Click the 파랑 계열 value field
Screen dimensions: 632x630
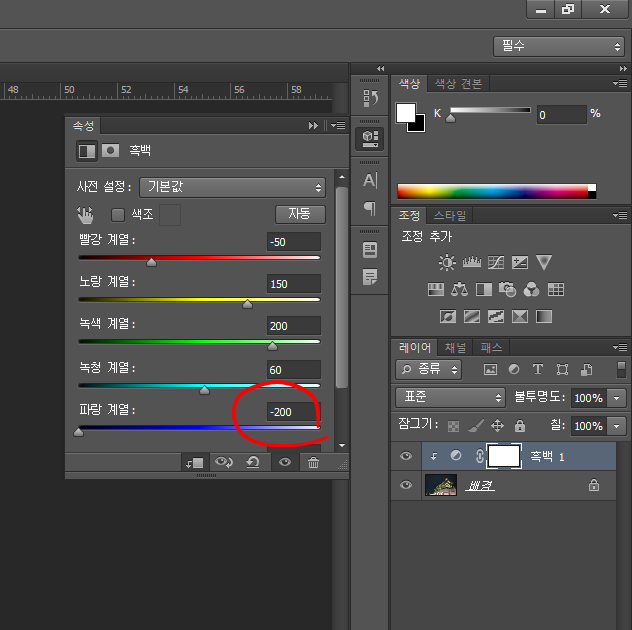[x=293, y=412]
